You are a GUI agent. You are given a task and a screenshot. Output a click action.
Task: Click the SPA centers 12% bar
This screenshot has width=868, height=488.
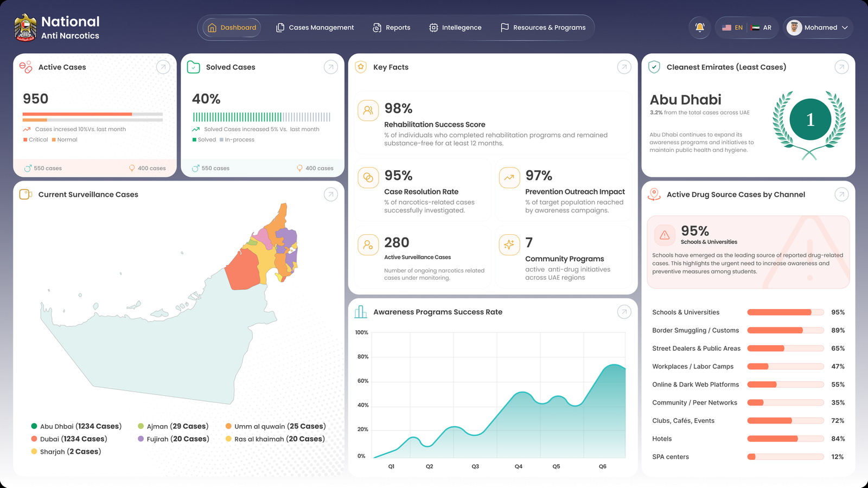tap(786, 457)
